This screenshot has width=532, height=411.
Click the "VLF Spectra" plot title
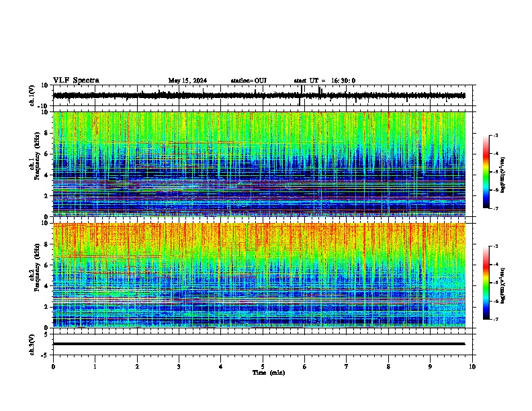pyautogui.click(x=76, y=81)
